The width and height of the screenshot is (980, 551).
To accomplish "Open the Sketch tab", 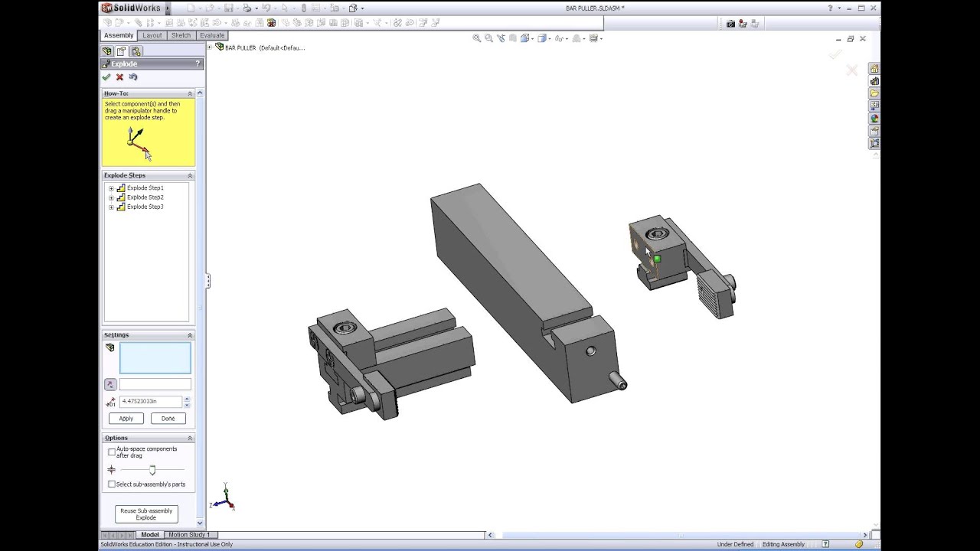I will coord(181,35).
